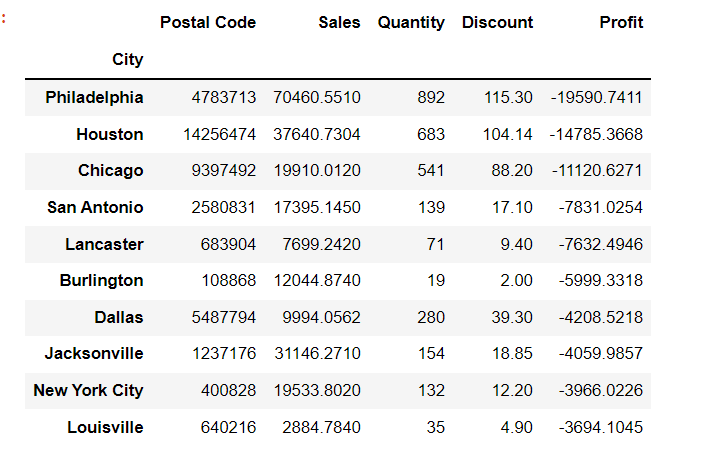The width and height of the screenshot is (726, 458).
Task: Select the Louisville row label
Action: pos(106,427)
